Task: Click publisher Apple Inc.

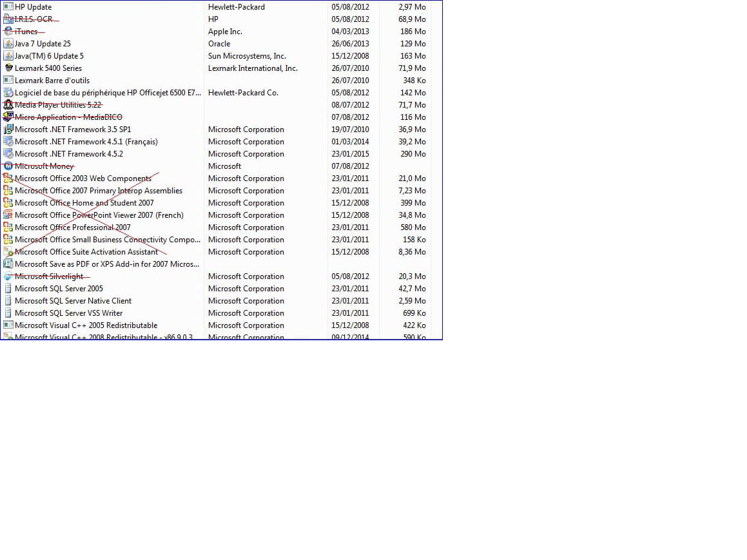Action: [x=225, y=32]
